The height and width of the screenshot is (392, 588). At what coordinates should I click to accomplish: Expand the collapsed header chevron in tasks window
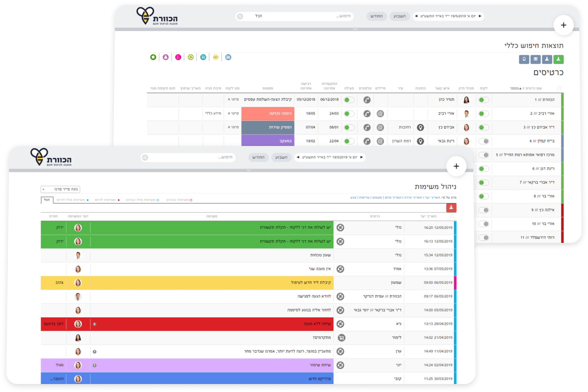248,170
